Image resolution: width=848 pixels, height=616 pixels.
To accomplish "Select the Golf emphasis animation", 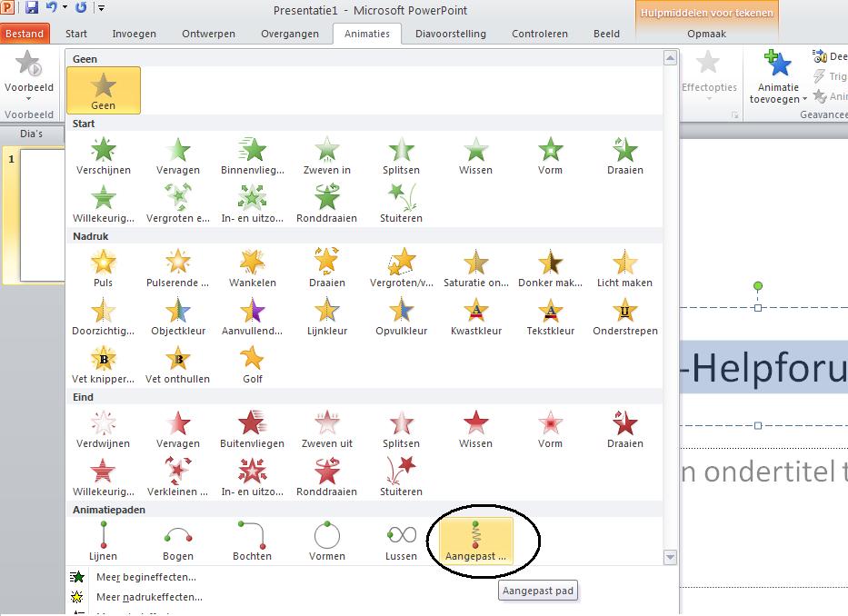I will pyautogui.click(x=252, y=364).
